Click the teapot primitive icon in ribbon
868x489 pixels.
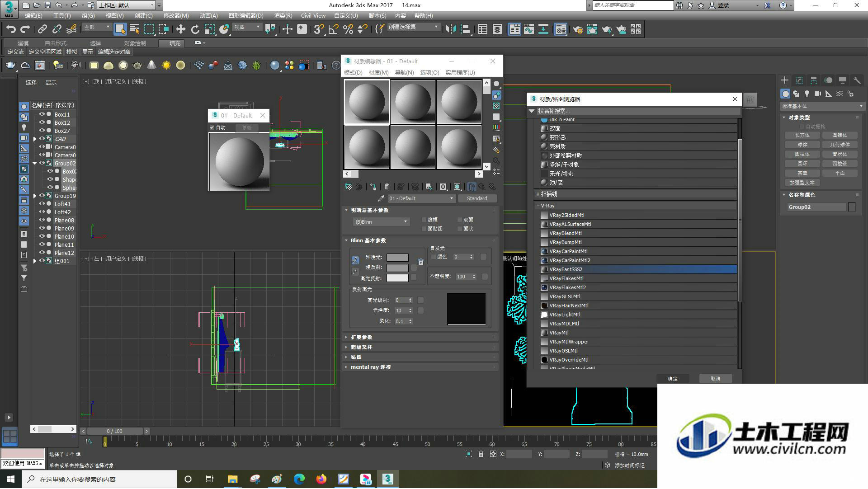click(10, 66)
